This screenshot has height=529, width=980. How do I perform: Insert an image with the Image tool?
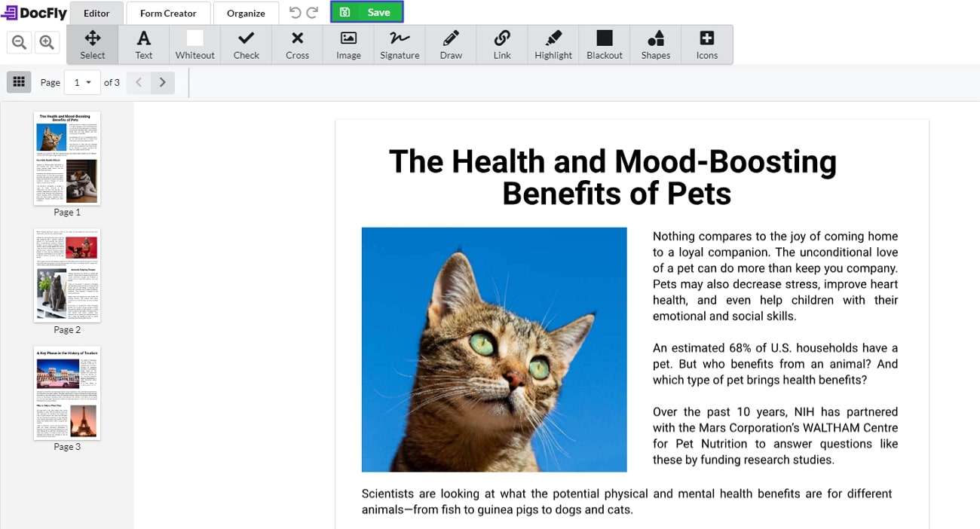click(x=348, y=44)
